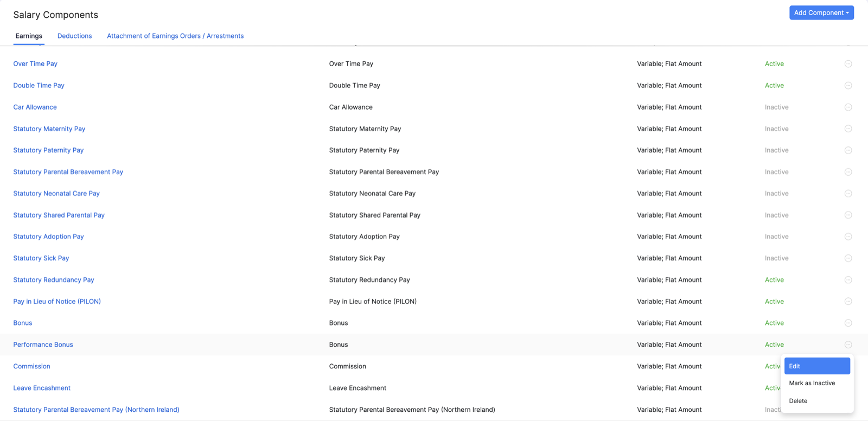The image size is (868, 421).
Task: Open more options for Statutory Redundancy Pay row
Action: pyautogui.click(x=848, y=280)
